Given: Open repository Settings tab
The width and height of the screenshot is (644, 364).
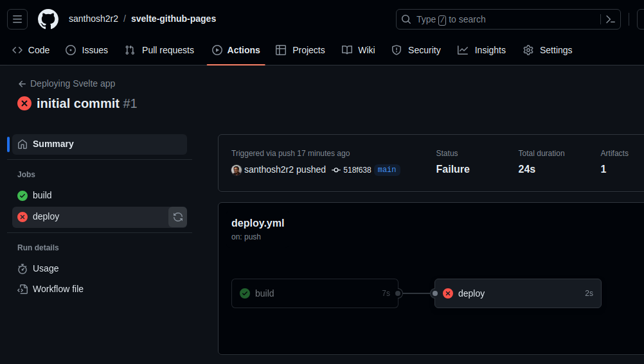Looking at the screenshot, I should coord(548,50).
